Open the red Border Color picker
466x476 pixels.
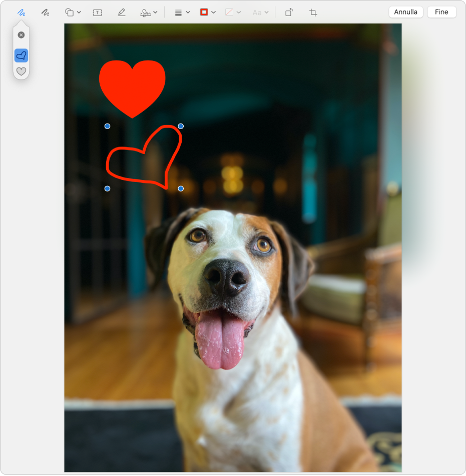pyautogui.click(x=208, y=12)
